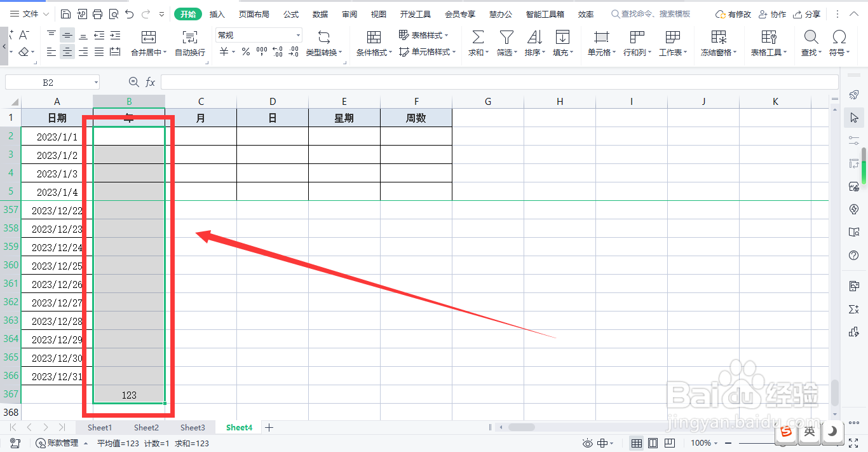
Task: Switch to Normal view in status bar
Action: coord(636,443)
